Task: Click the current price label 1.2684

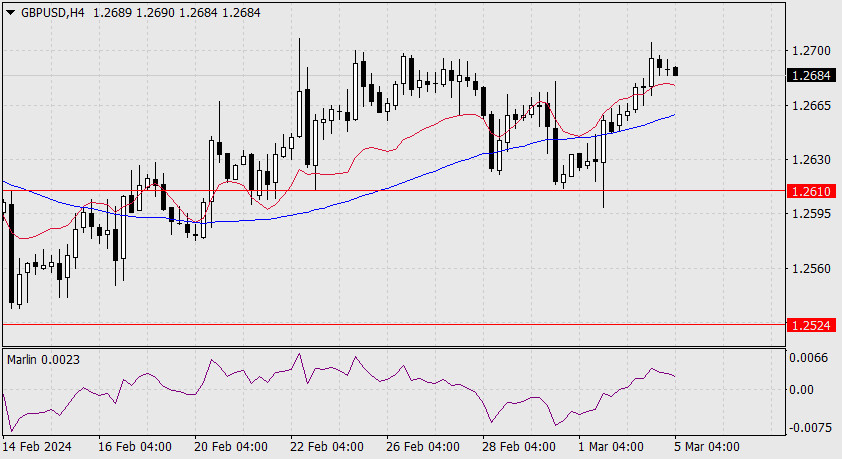Action: click(811, 76)
